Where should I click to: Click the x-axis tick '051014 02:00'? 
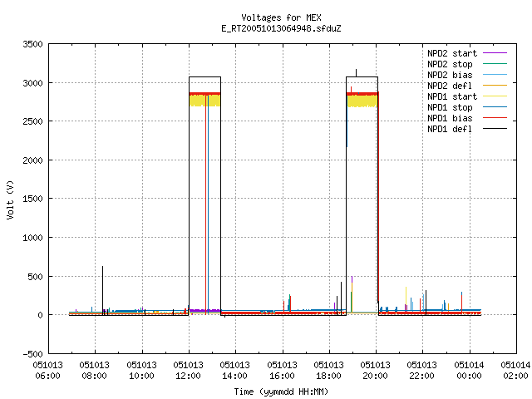[x=515, y=370]
